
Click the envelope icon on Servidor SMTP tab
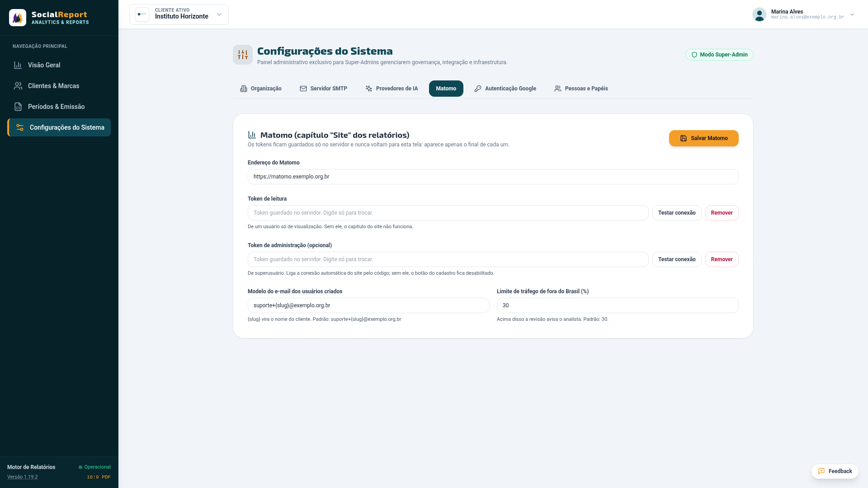(x=303, y=89)
